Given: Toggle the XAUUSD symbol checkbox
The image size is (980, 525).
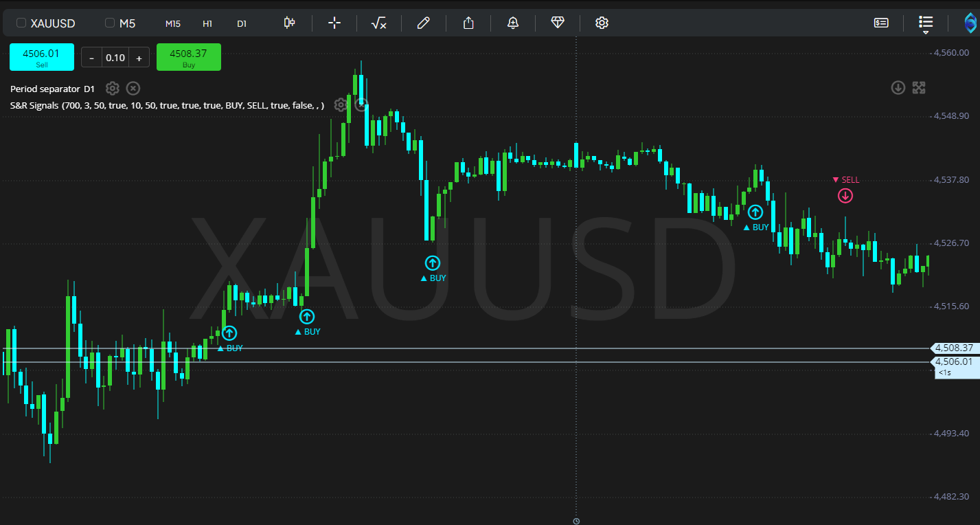Looking at the screenshot, I should pos(21,23).
